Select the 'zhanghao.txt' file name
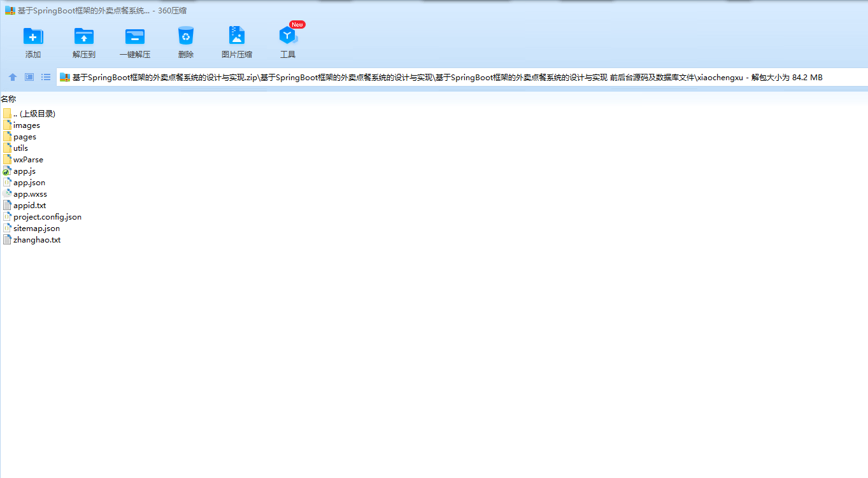Image resolution: width=868 pixels, height=478 pixels. click(37, 240)
